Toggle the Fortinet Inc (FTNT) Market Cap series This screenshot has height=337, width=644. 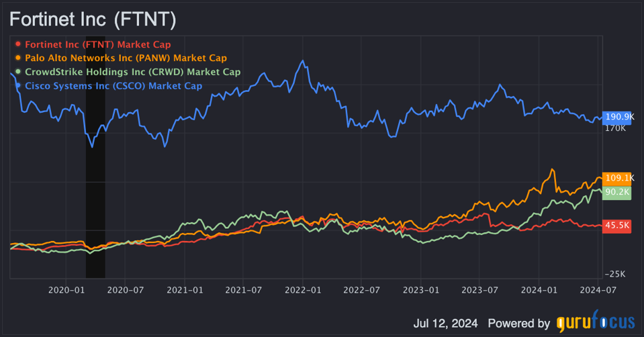[x=97, y=45]
